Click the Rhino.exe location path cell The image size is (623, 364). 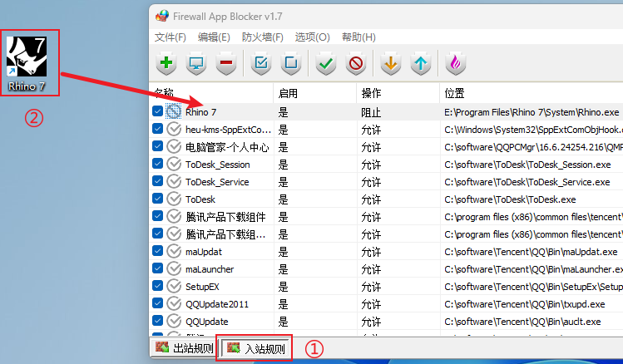click(x=532, y=112)
